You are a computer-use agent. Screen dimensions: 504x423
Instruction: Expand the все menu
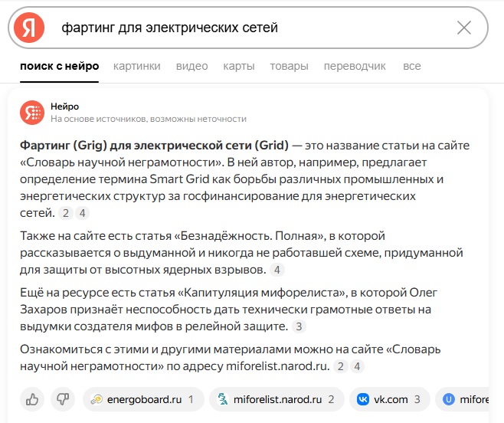point(412,66)
